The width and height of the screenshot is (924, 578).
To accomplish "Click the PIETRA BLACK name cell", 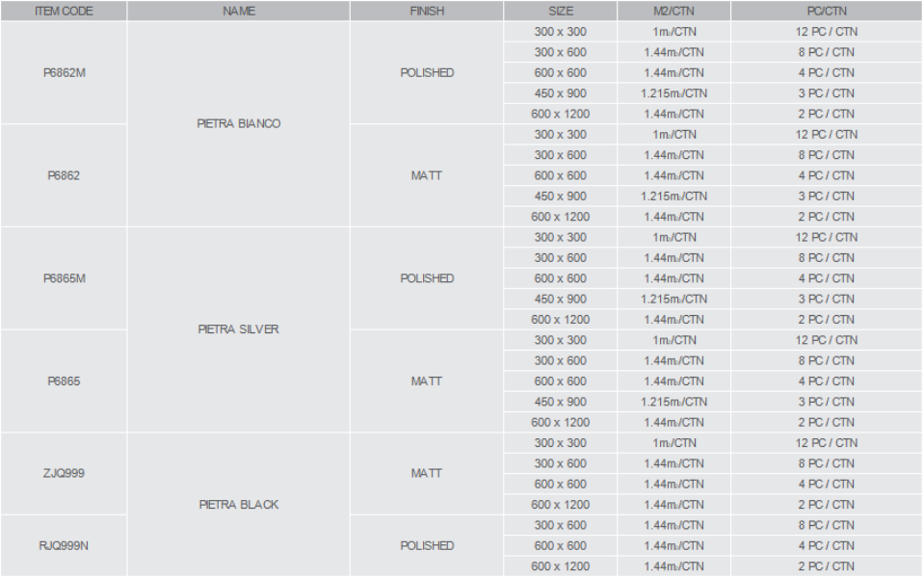I will [239, 505].
